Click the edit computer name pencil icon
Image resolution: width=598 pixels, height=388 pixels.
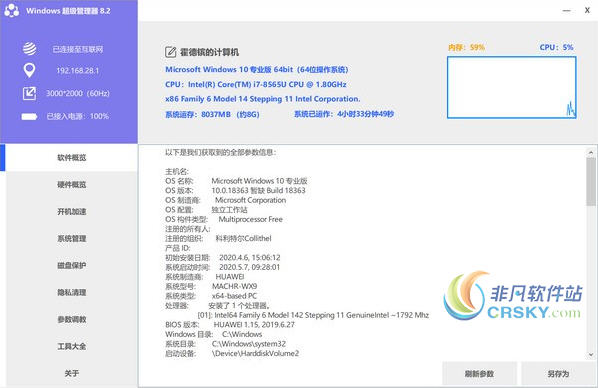(x=170, y=52)
